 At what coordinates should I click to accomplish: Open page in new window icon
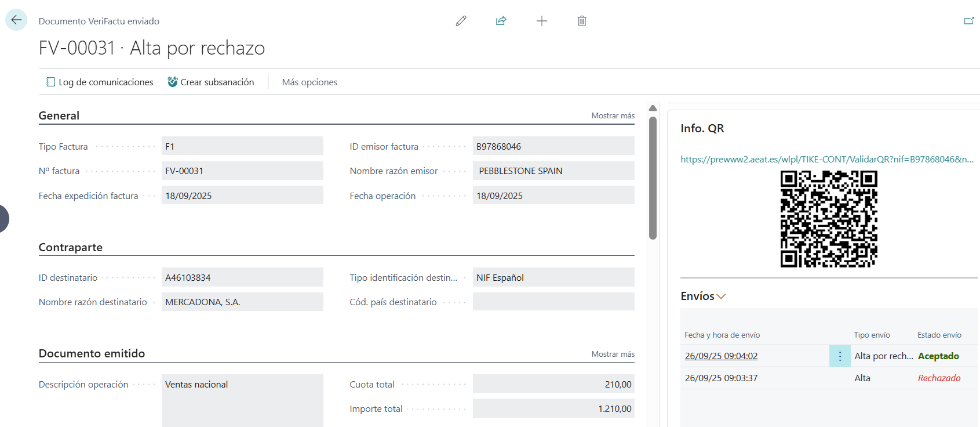968,21
